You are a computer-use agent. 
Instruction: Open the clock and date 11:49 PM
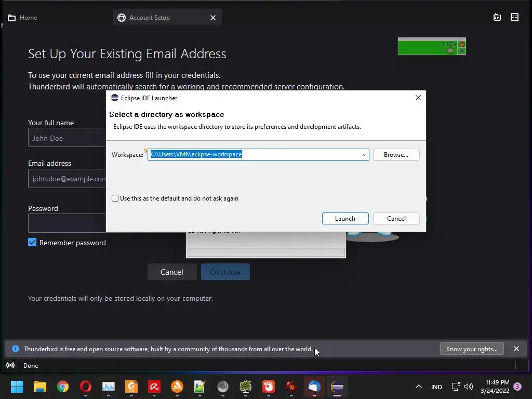[x=495, y=387]
